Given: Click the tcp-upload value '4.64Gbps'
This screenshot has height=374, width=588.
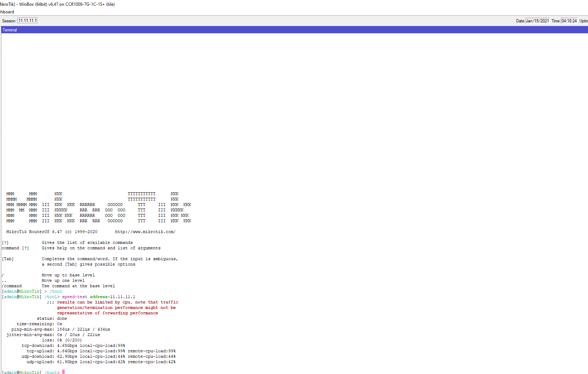Looking at the screenshot, I should click(x=67, y=351).
